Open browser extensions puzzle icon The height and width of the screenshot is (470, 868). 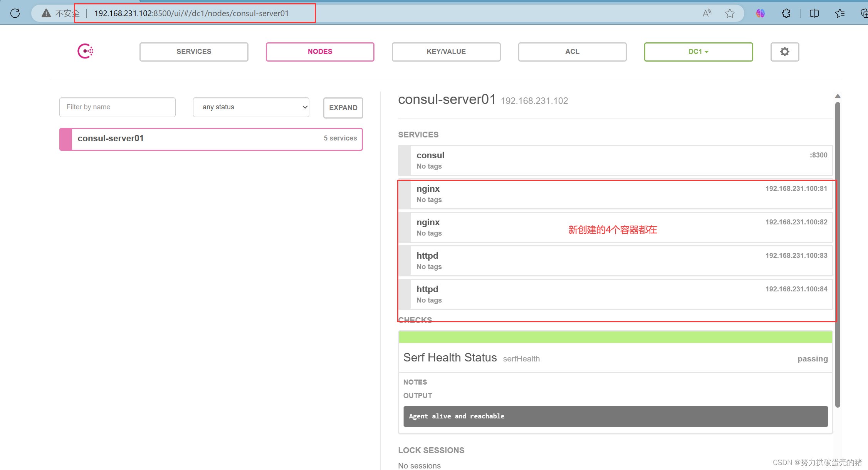coord(786,13)
